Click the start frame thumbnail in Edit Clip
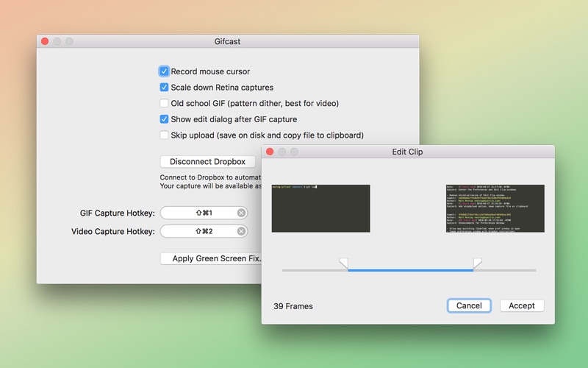Screen dimensions: 588x368 [321, 208]
